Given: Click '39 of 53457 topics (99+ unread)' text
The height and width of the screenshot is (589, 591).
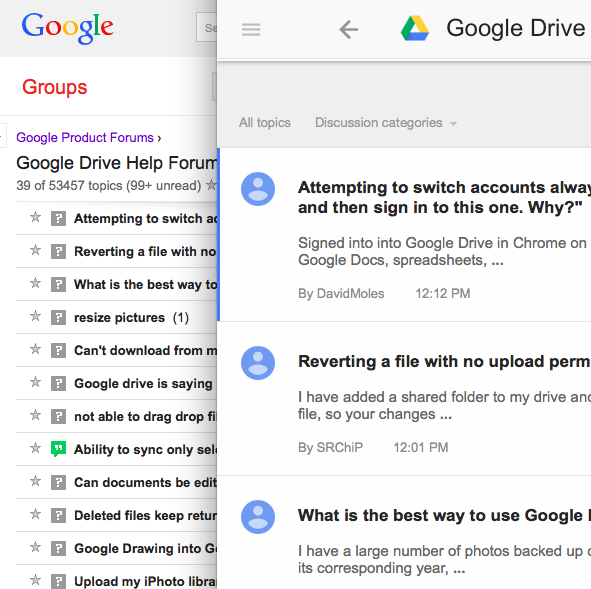Looking at the screenshot, I should coord(109,185).
